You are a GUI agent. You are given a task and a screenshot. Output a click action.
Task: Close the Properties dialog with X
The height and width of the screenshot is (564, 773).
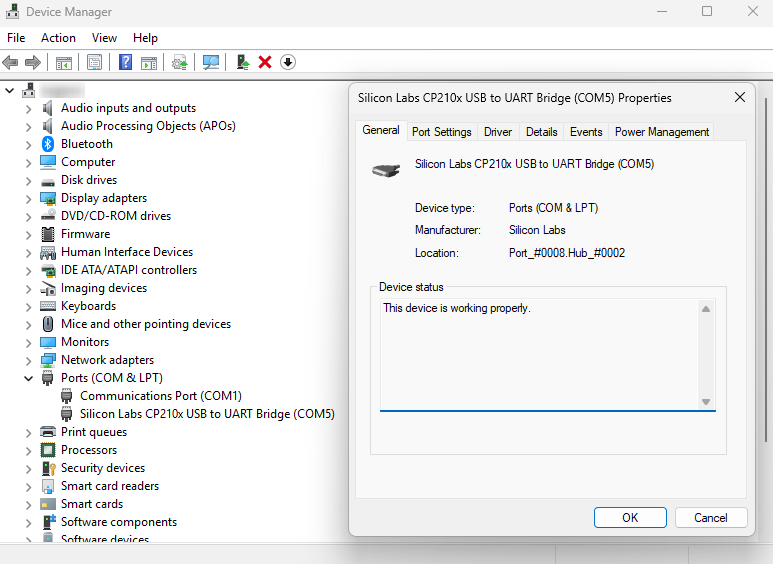[x=739, y=98]
